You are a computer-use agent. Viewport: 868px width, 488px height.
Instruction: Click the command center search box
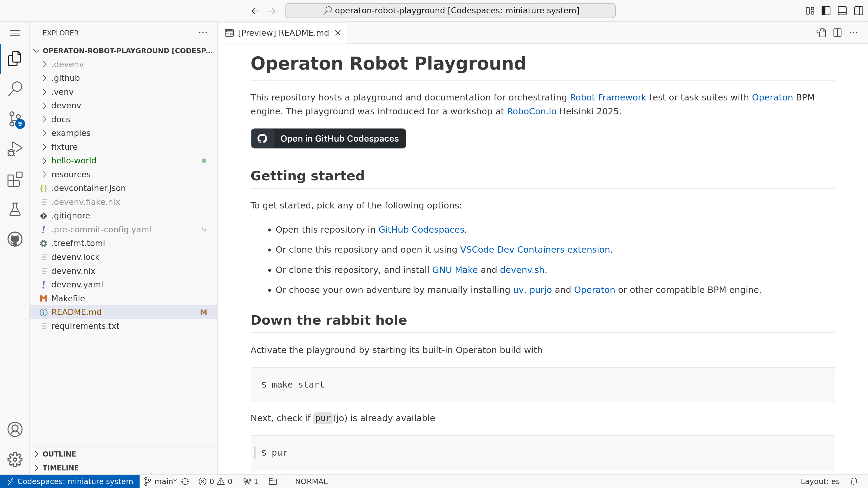450,11
